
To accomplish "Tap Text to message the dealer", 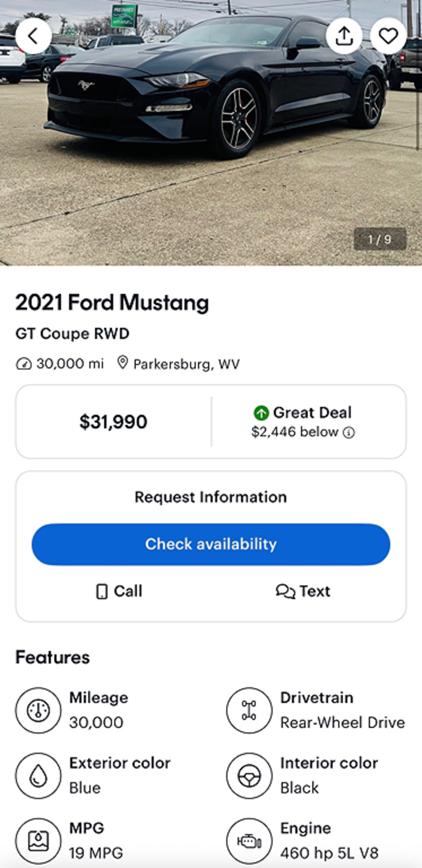I will (x=303, y=591).
